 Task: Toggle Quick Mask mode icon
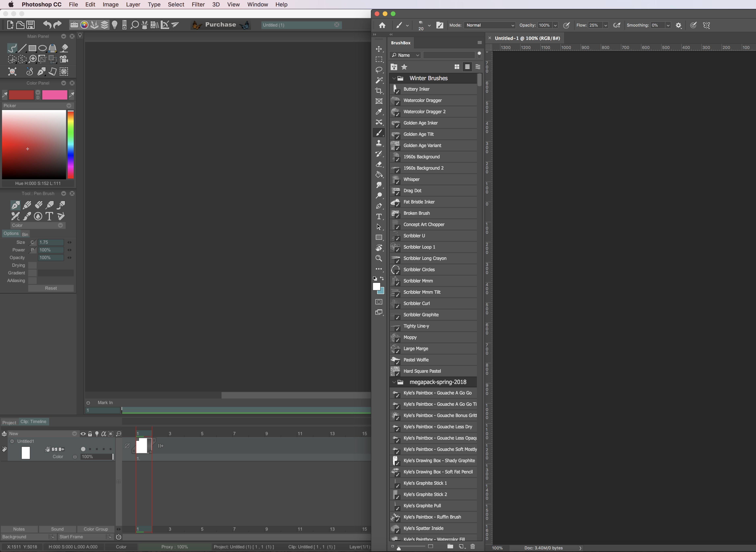tap(379, 302)
